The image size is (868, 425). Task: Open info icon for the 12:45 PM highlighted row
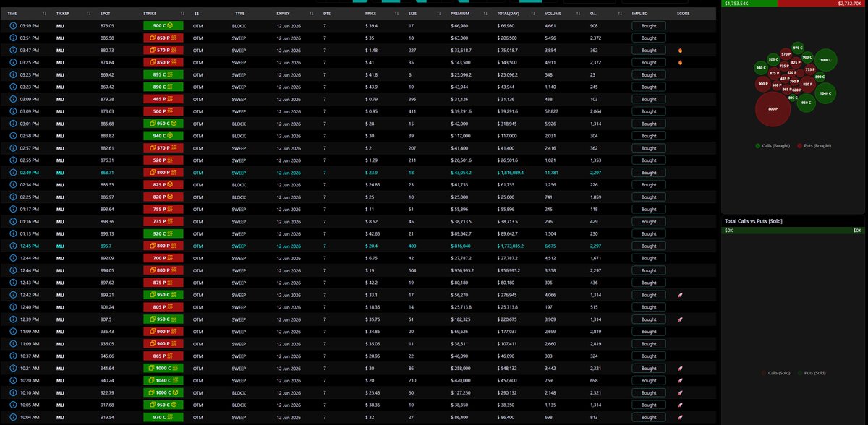tap(13, 246)
